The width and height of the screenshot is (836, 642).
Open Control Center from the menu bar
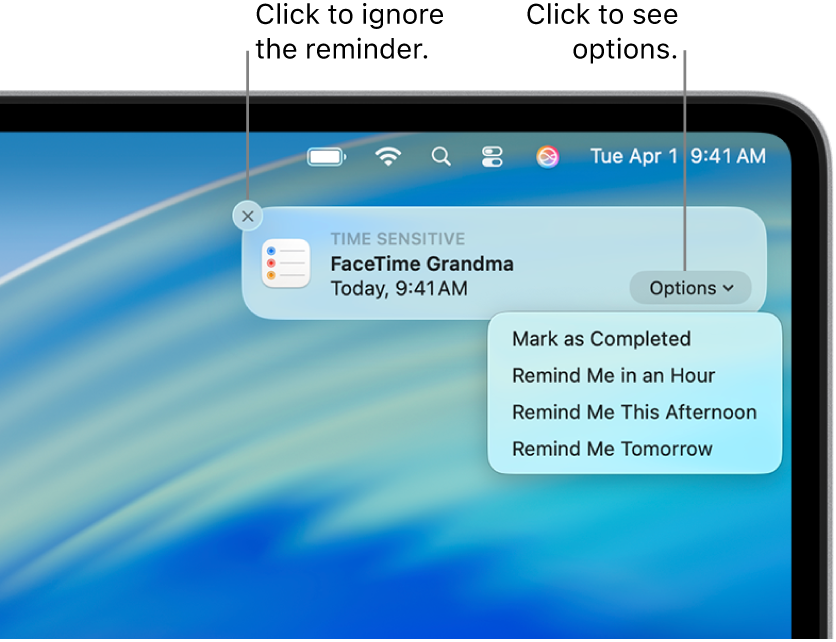pyautogui.click(x=491, y=156)
